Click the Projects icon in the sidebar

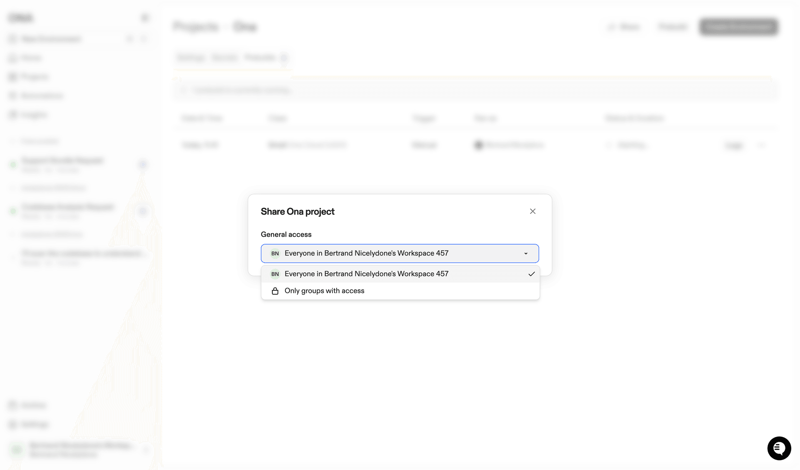point(13,77)
